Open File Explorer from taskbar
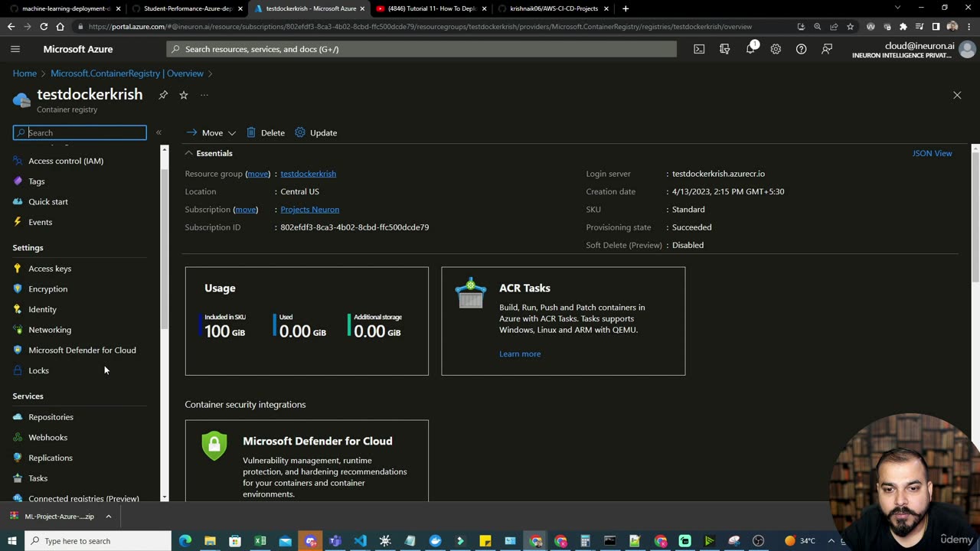 [210, 541]
